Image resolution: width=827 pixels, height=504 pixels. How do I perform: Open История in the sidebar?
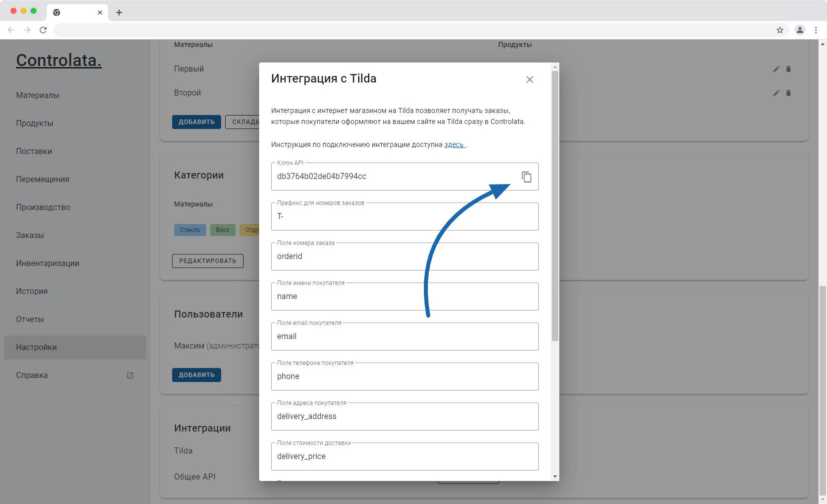point(75,291)
